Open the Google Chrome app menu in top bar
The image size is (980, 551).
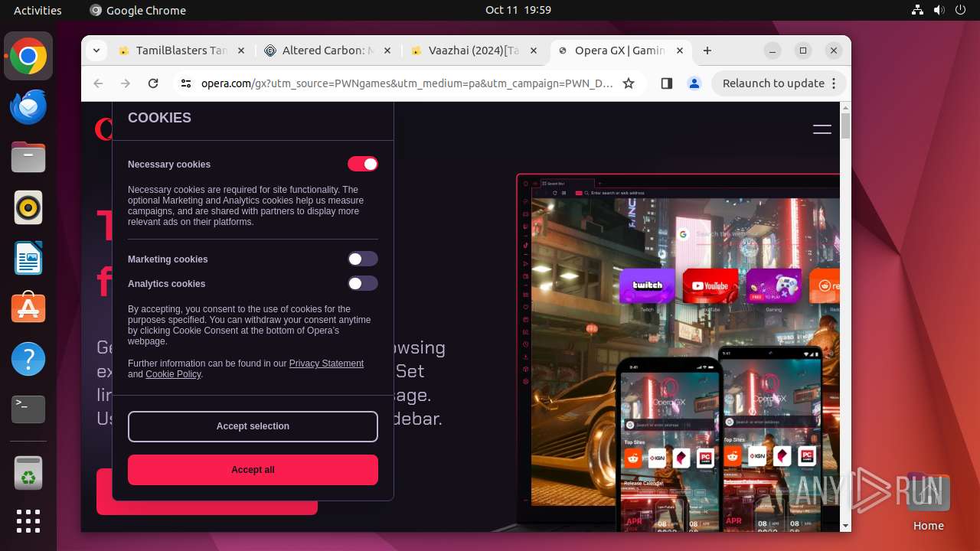click(138, 10)
